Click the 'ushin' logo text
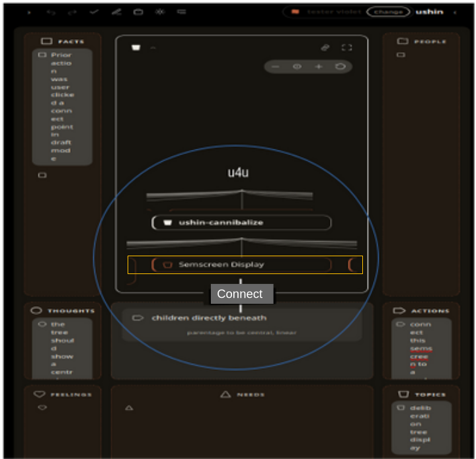476x459 pixels. [429, 12]
